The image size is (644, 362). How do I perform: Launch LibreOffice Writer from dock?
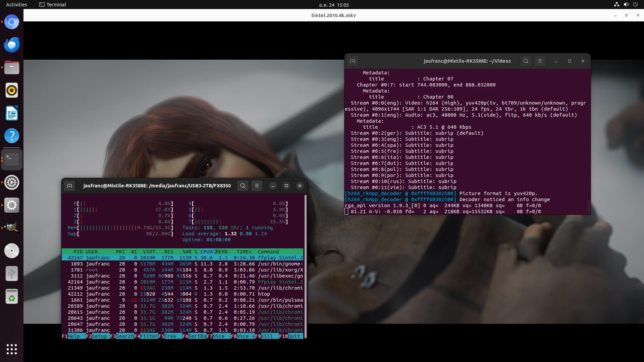point(12,113)
